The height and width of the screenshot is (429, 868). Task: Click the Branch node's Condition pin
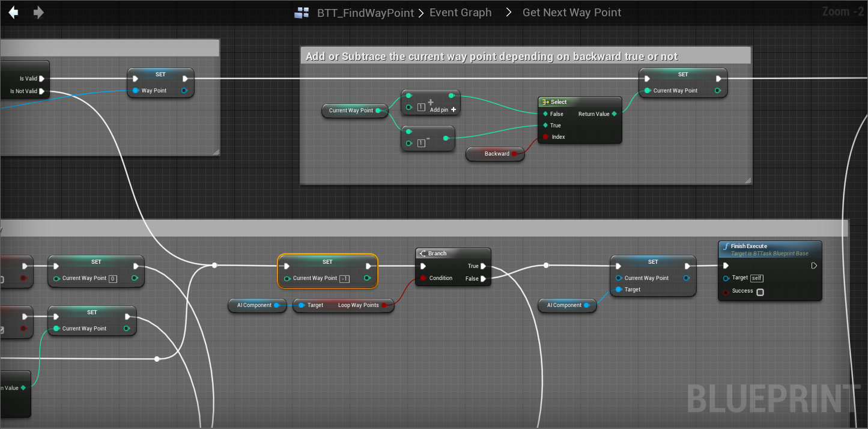(x=423, y=278)
